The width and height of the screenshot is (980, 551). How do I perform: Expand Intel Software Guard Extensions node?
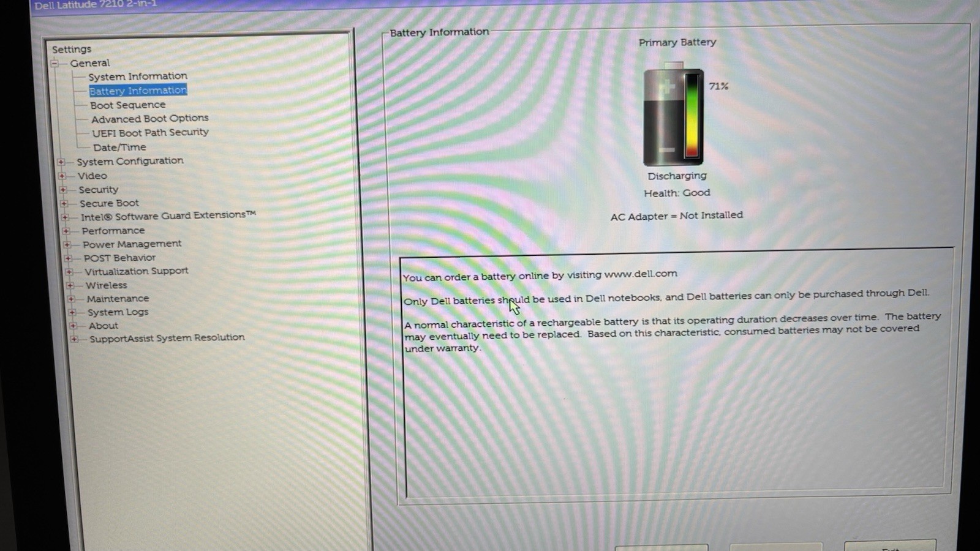(65, 217)
